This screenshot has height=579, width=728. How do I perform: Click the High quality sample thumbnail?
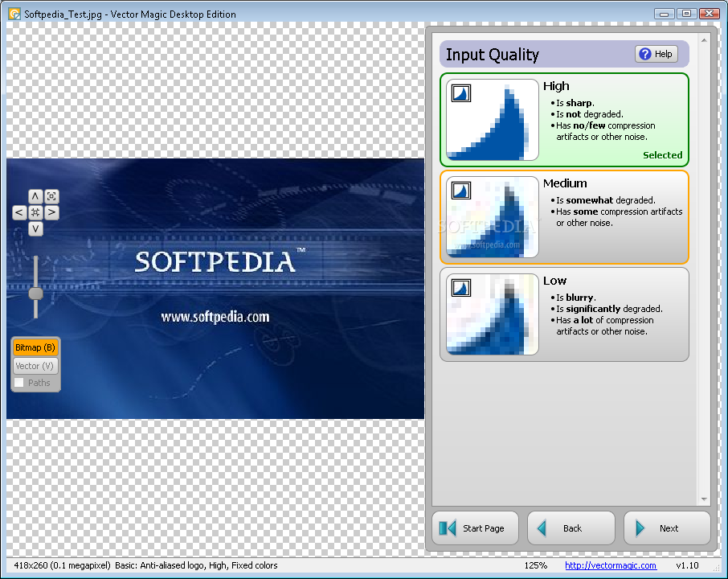[492, 120]
